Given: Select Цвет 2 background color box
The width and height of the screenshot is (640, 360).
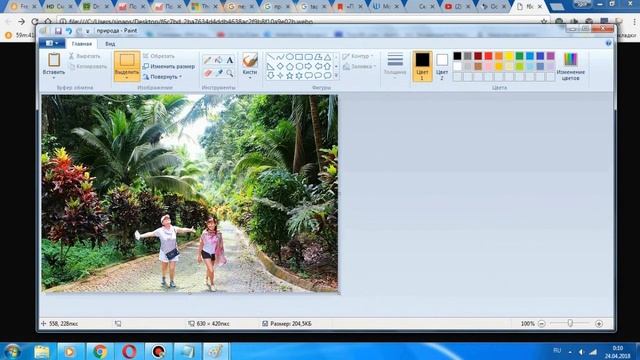Looking at the screenshot, I should [x=442, y=66].
